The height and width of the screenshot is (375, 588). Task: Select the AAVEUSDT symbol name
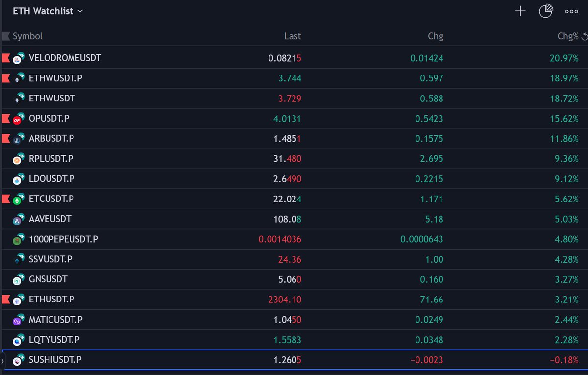pyautogui.click(x=50, y=219)
